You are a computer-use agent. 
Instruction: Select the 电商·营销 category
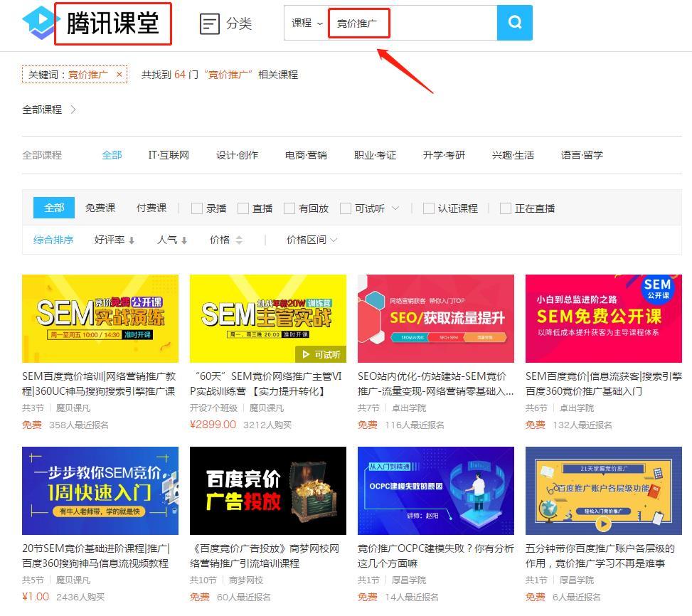(306, 155)
